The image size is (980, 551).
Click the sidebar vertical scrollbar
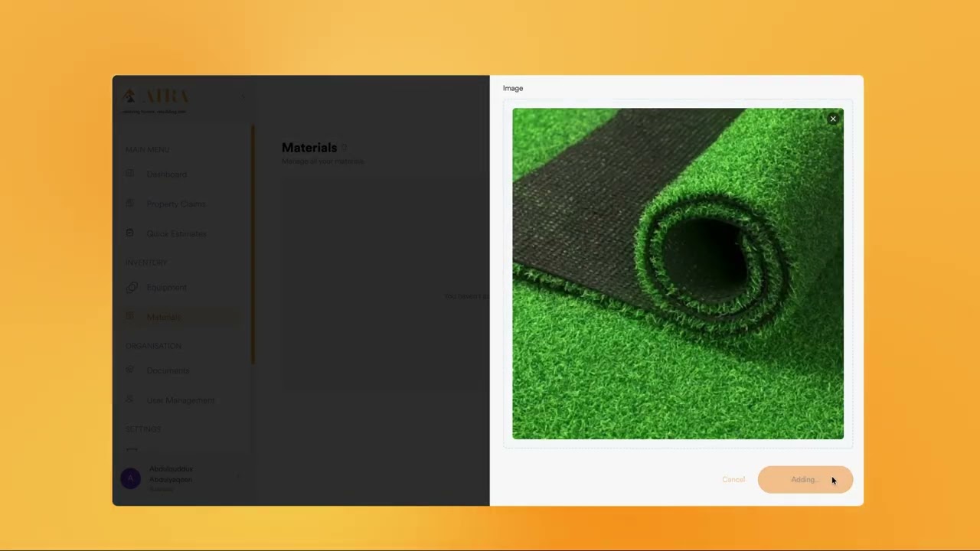253,245
